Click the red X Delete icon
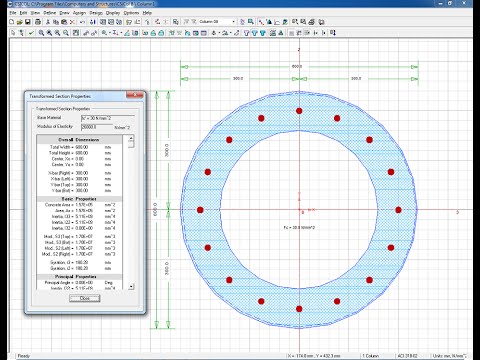 (72, 22)
